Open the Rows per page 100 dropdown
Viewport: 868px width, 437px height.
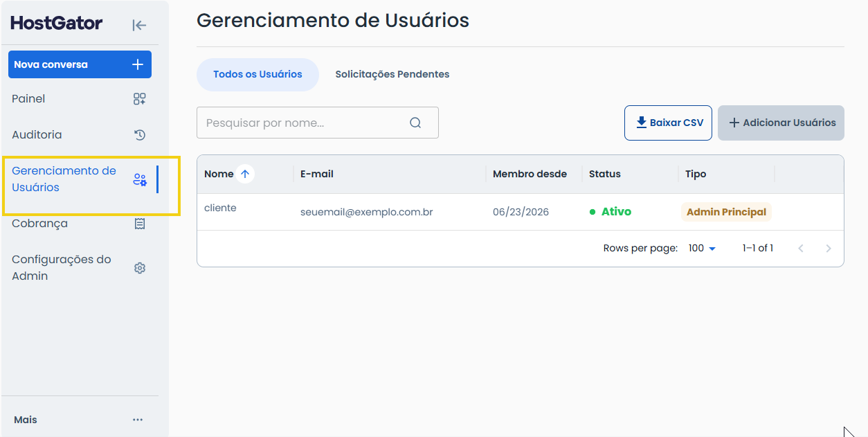pyautogui.click(x=702, y=248)
